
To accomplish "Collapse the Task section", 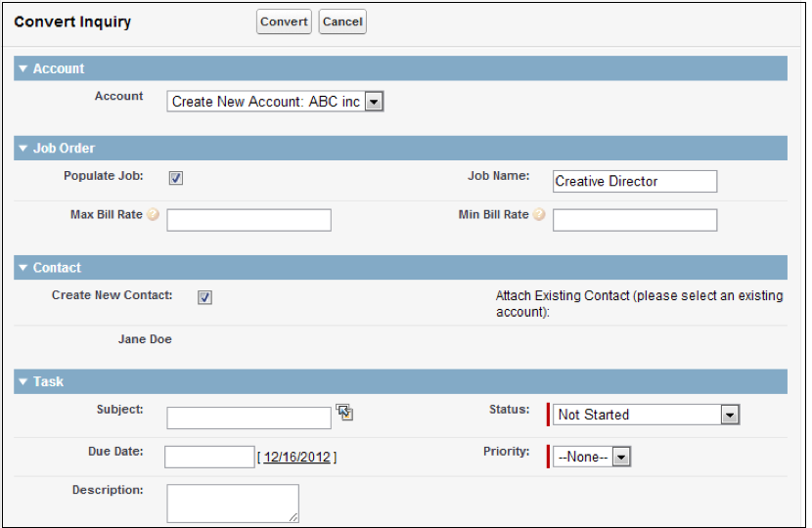I will pos(23,382).
